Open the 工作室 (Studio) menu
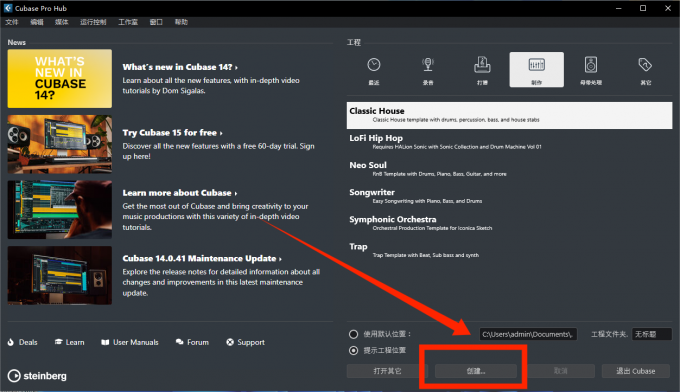Screen dimensions: 680x392 point(128,22)
